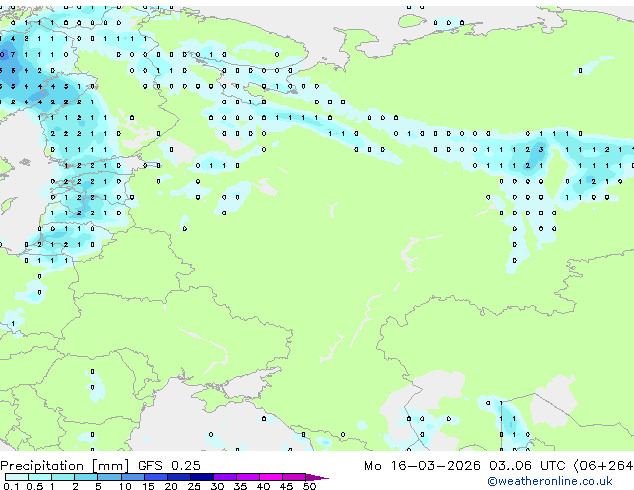Click the '03..06 UTC' time label
The height and width of the screenshot is (490, 634).
pos(527,466)
